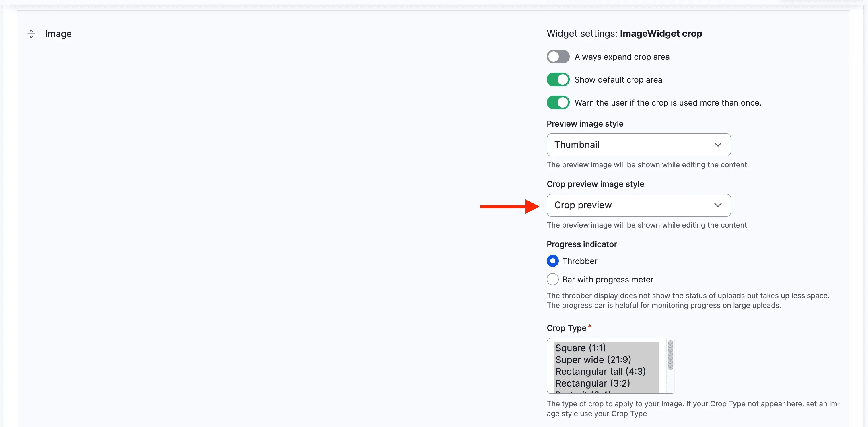Screen dimensions: 868x427
Task: Open the Preview image style dropdown
Action: 638,145
